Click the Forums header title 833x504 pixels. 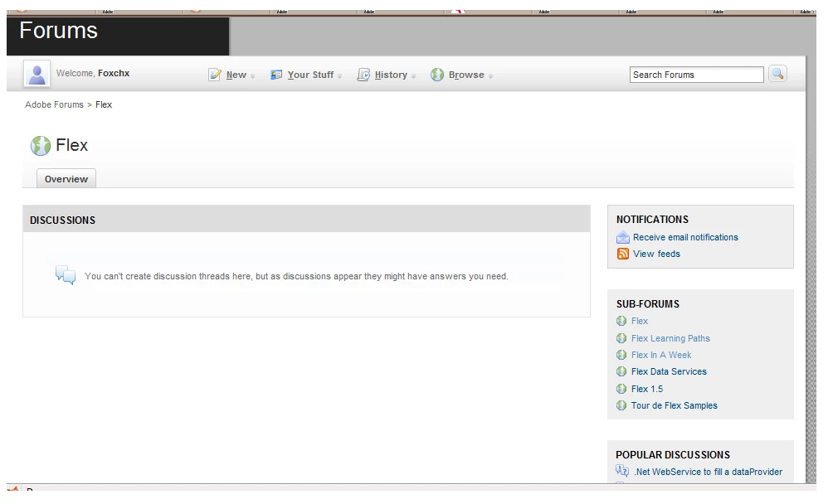58,30
